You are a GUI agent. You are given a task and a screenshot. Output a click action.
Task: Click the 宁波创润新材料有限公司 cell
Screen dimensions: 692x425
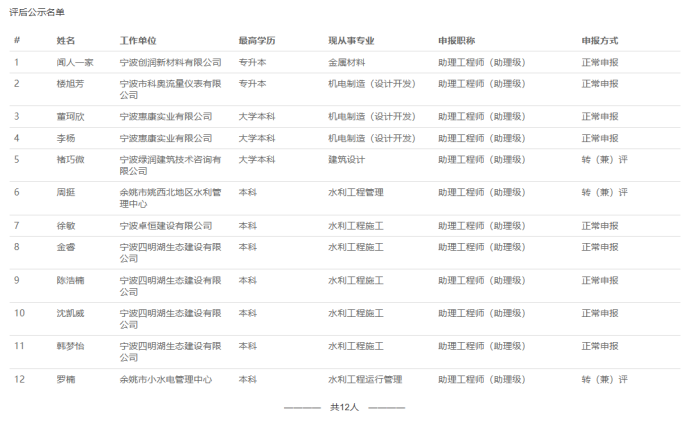click(170, 62)
